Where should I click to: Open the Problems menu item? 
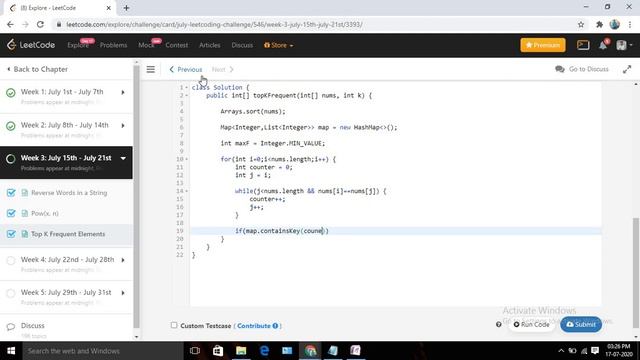coord(113,45)
